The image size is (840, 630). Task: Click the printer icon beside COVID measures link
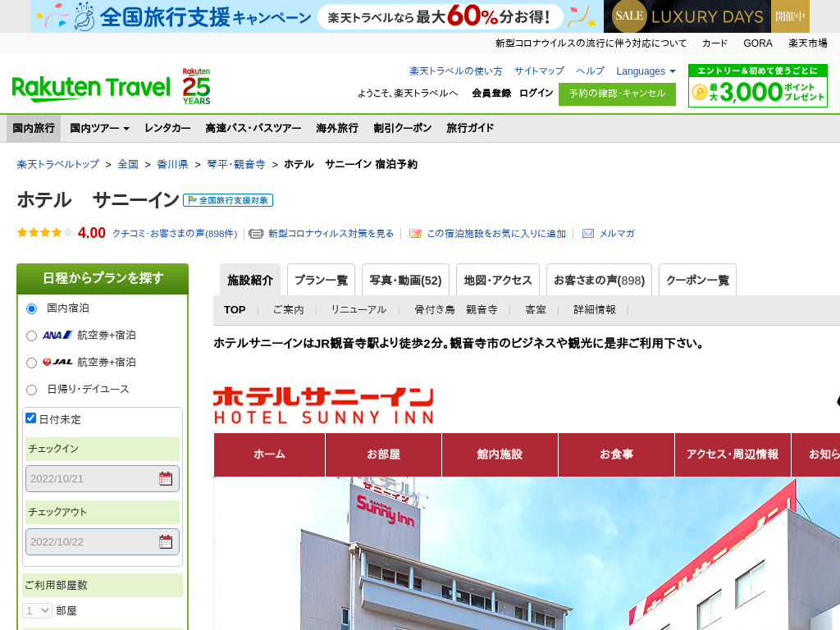coord(256,234)
